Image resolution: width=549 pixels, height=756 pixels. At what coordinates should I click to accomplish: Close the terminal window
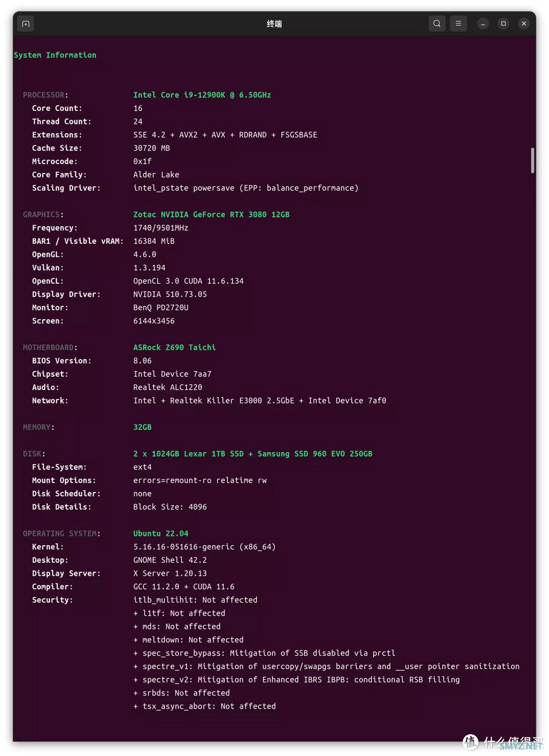524,23
